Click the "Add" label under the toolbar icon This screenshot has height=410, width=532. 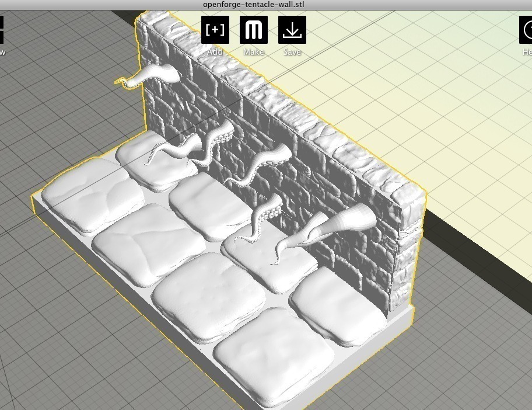tap(215, 52)
